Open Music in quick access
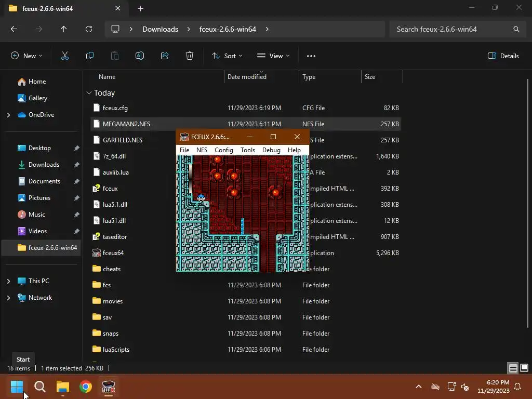The width and height of the screenshot is (532, 399). pos(37,215)
